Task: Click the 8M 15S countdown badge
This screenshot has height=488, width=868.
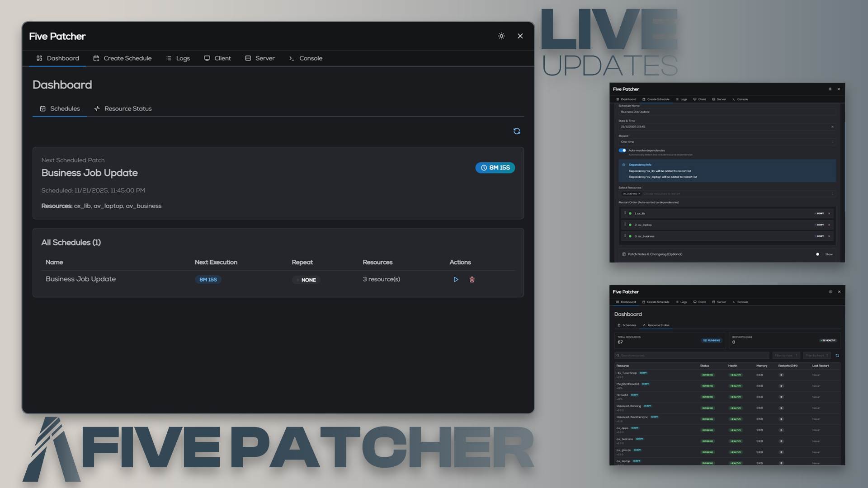Action: 495,168
